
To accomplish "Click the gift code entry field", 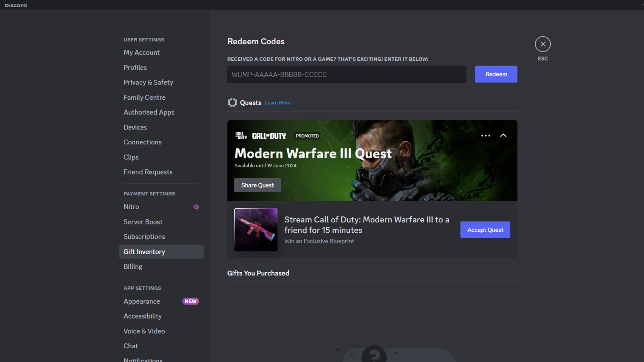I will pos(346,74).
